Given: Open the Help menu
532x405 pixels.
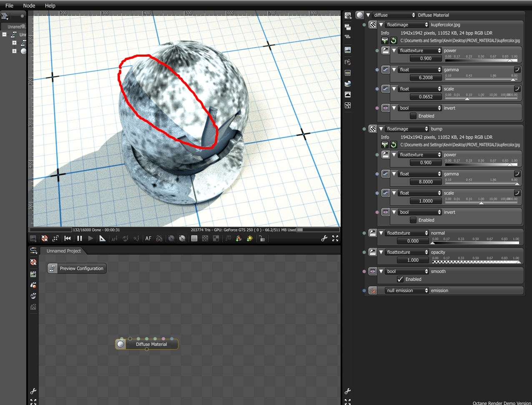Looking at the screenshot, I should tap(50, 5).
